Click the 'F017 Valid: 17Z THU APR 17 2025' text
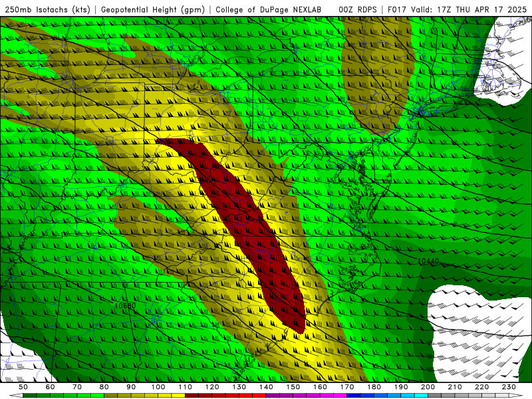The width and height of the screenshot is (532, 399). point(457,10)
